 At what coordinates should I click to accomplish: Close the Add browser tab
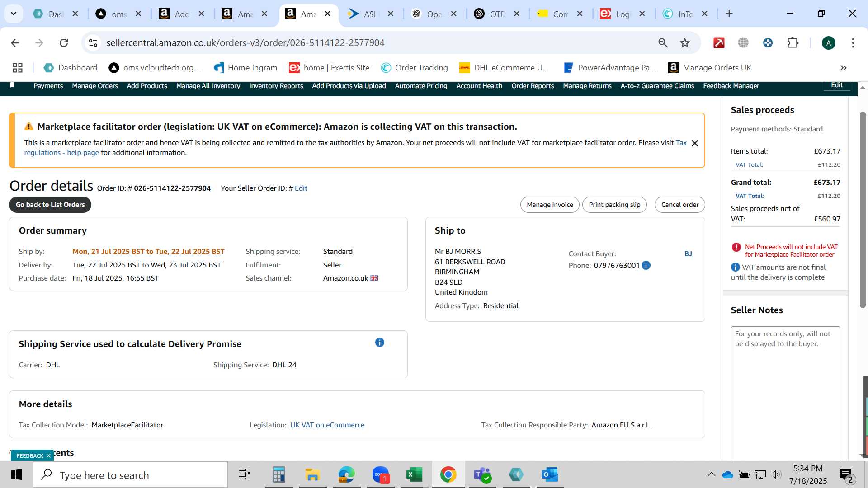coord(202,14)
